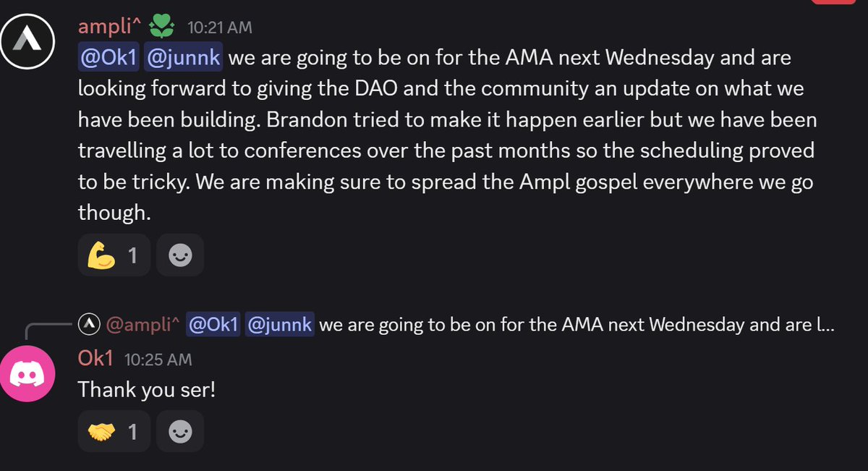
Task: Click the @junnk mention in ampli^'s message
Action: coord(183,57)
